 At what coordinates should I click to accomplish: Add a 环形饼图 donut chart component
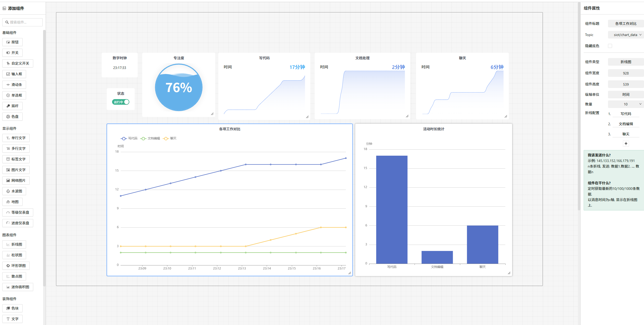tap(16, 266)
